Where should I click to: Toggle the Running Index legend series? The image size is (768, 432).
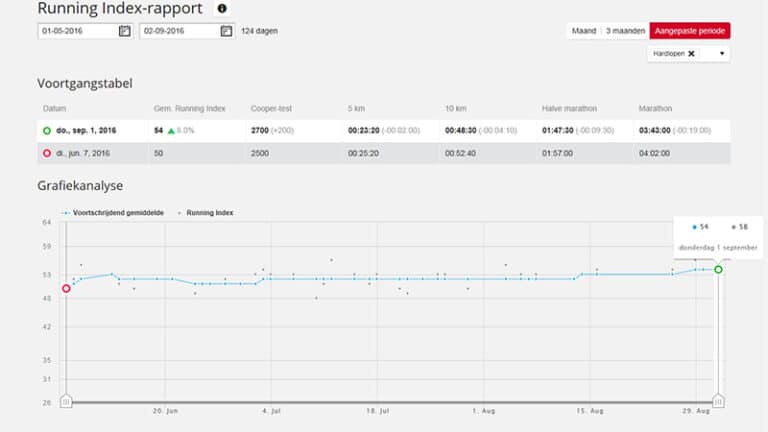208,213
